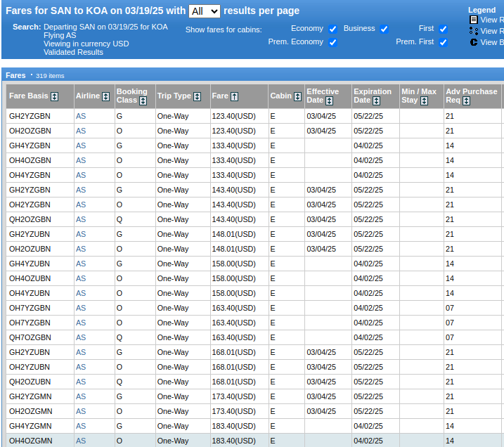Image resolution: width=504 pixels, height=447 pixels.
Task: Disable the First cabin checkbox
Action: 443,29
